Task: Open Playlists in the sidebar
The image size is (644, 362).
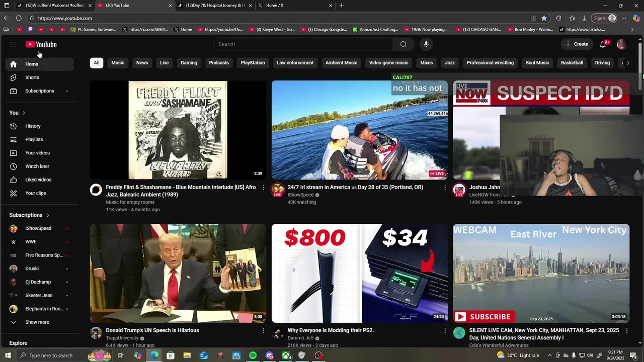Action: tap(40, 139)
